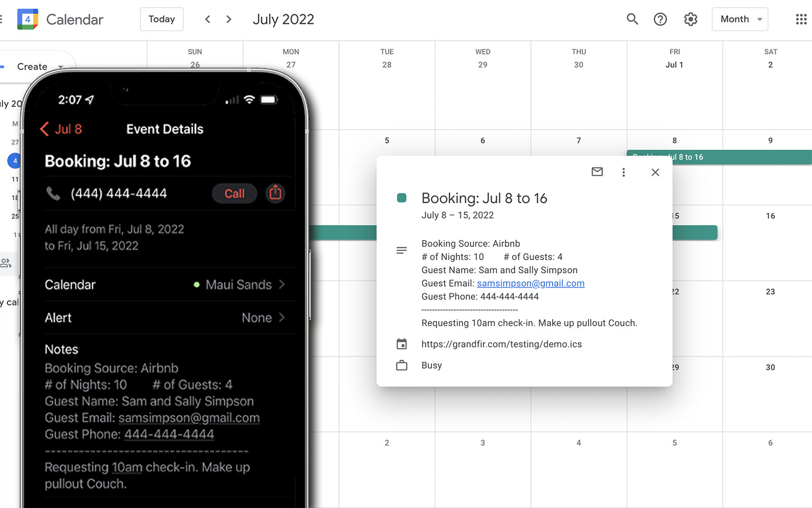
Task: Tap the phone handset icon on phone
Action: coord(53,194)
